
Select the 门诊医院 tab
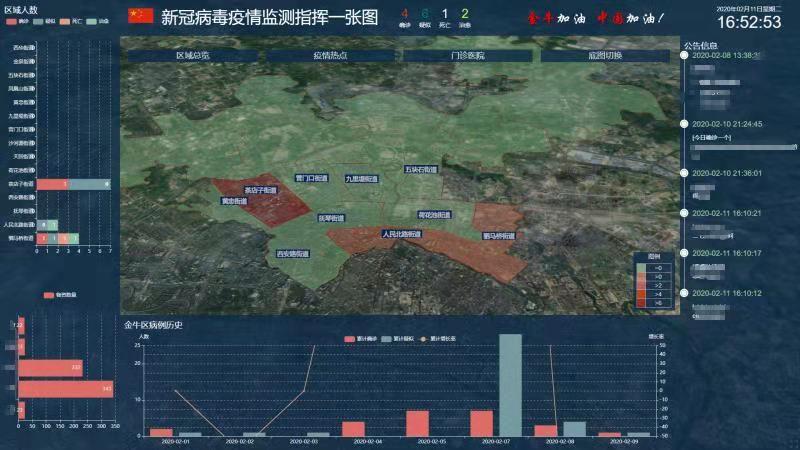(x=467, y=56)
